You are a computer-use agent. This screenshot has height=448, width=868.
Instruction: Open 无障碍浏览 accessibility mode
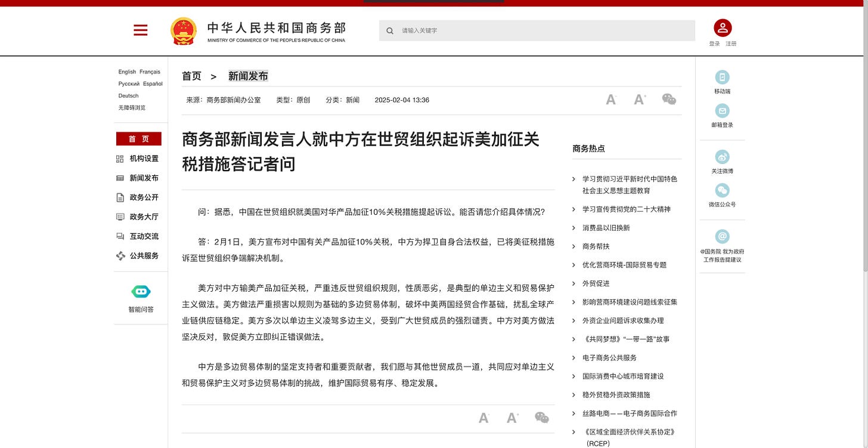132,107
